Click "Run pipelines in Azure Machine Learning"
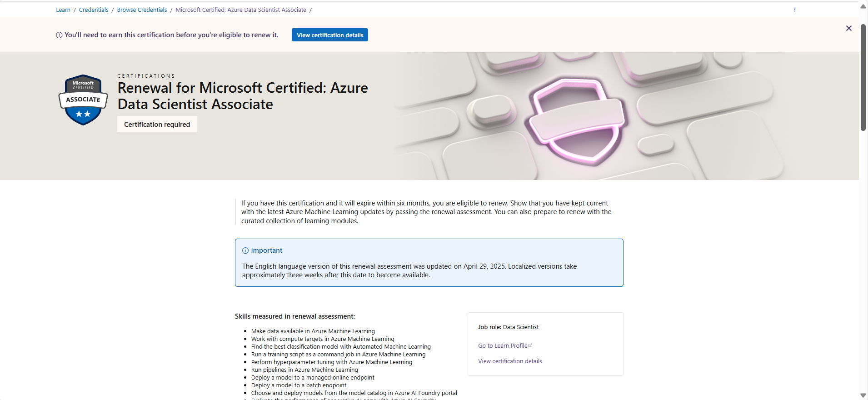The image size is (868, 400). click(x=304, y=370)
